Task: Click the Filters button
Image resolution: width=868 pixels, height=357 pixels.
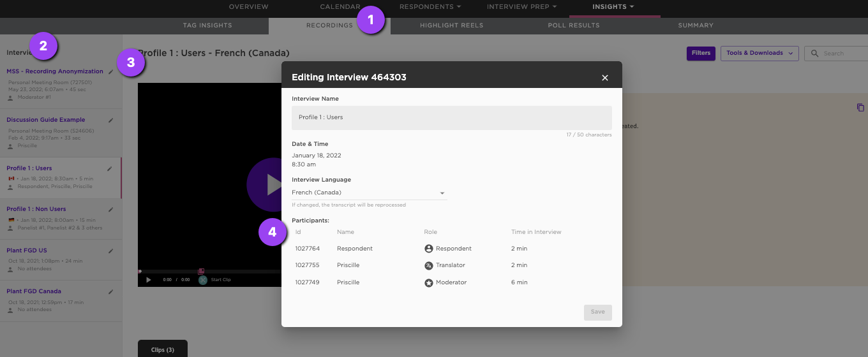Action: click(701, 54)
